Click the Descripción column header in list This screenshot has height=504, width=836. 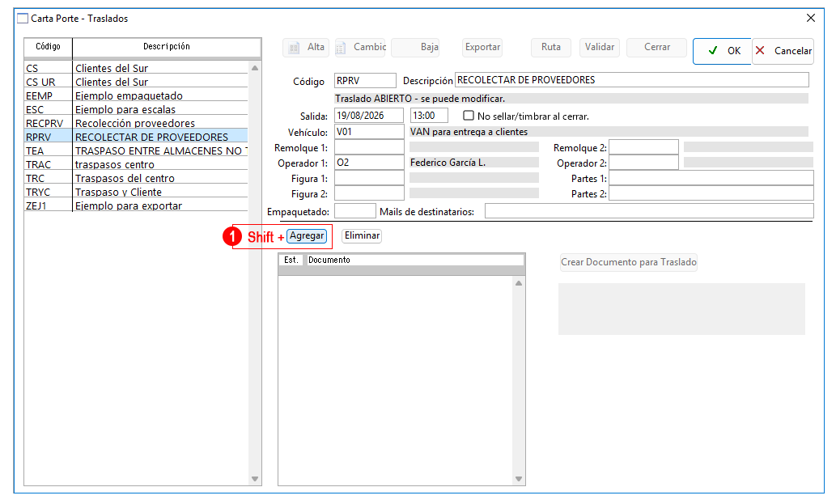coord(167,47)
